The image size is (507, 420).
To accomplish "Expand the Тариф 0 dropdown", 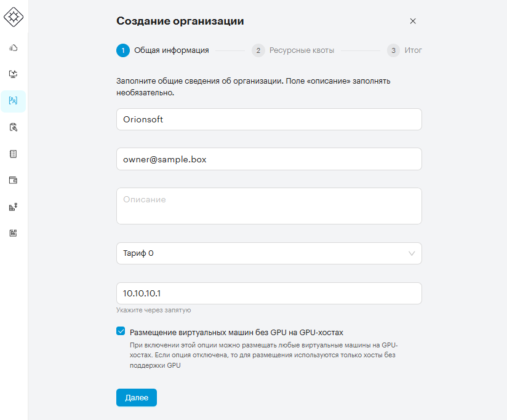I will 269,253.
